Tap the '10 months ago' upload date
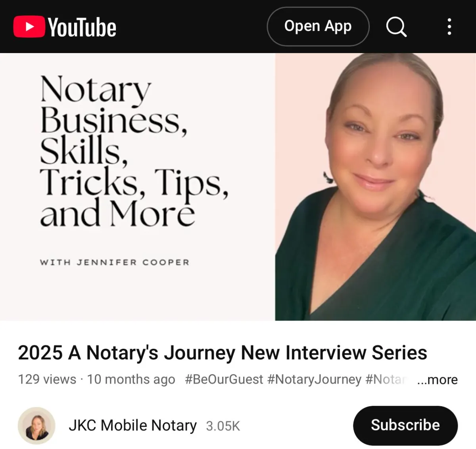This screenshot has height=449, width=476. [131, 379]
